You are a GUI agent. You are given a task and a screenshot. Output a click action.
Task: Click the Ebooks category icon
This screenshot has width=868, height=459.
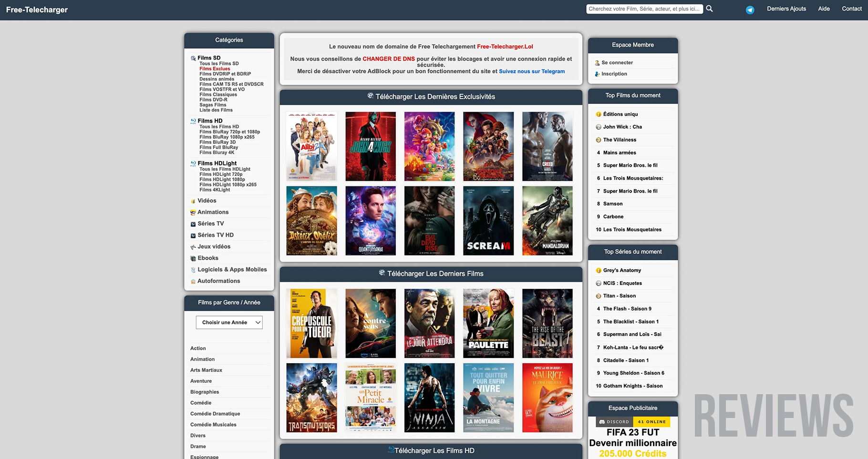click(193, 258)
